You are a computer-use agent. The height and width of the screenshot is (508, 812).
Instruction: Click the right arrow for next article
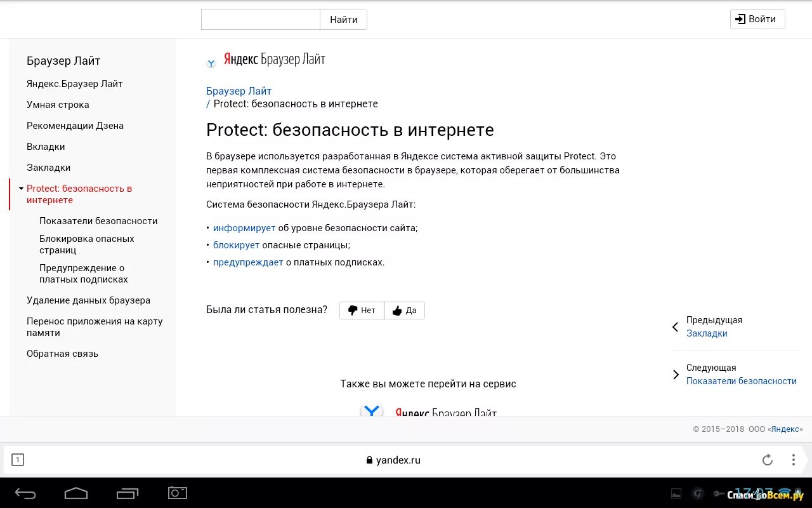click(x=676, y=375)
